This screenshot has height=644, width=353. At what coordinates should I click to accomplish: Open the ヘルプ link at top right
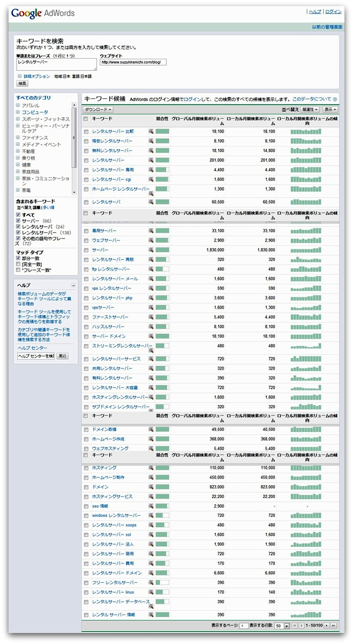315,12
